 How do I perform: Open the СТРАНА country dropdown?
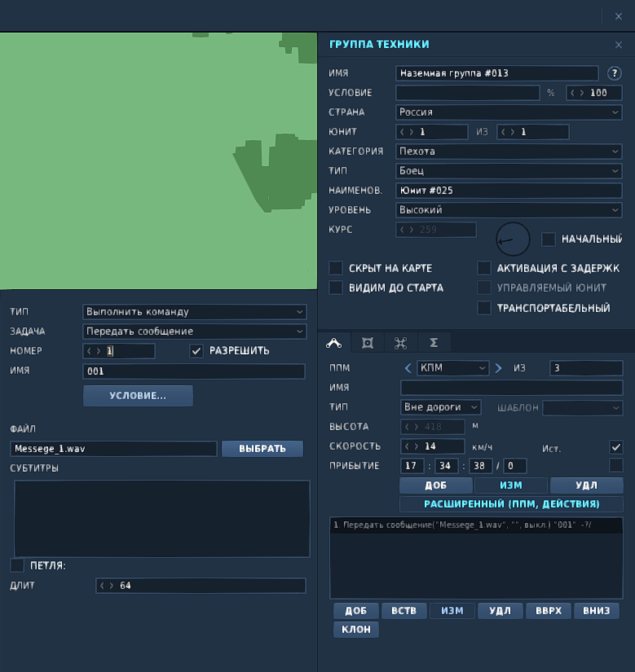pyautogui.click(x=509, y=112)
